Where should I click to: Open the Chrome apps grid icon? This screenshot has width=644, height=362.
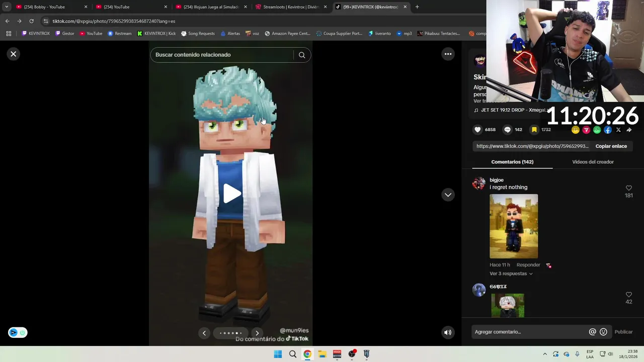click(x=9, y=34)
